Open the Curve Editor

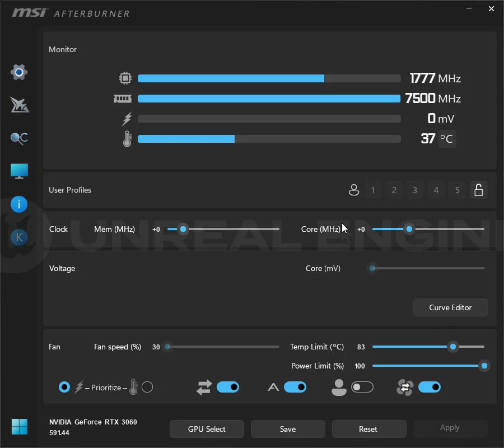[x=450, y=307]
